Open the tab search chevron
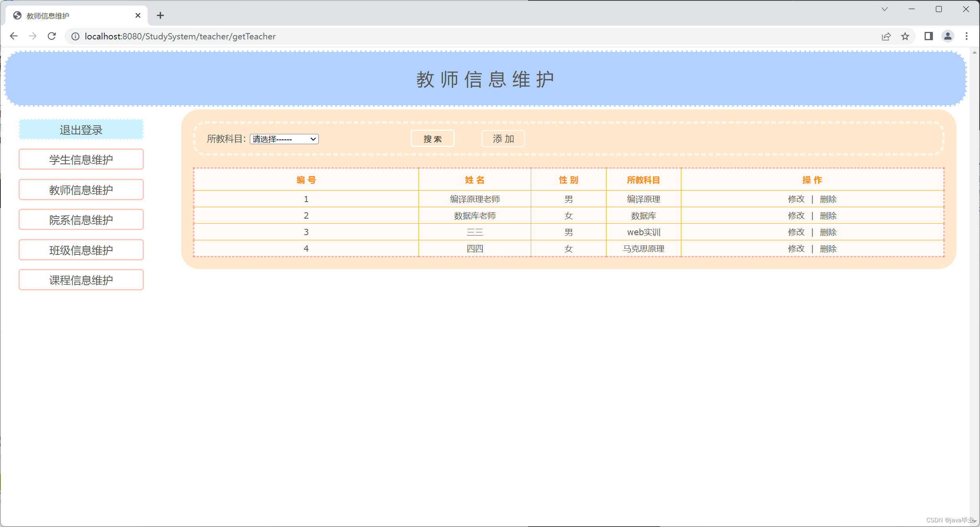Image resolution: width=980 pixels, height=527 pixels. click(x=885, y=9)
